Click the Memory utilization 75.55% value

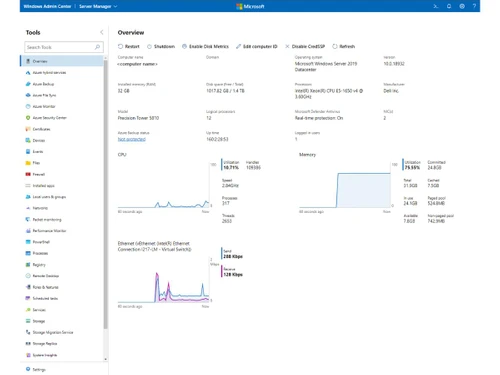point(412,168)
